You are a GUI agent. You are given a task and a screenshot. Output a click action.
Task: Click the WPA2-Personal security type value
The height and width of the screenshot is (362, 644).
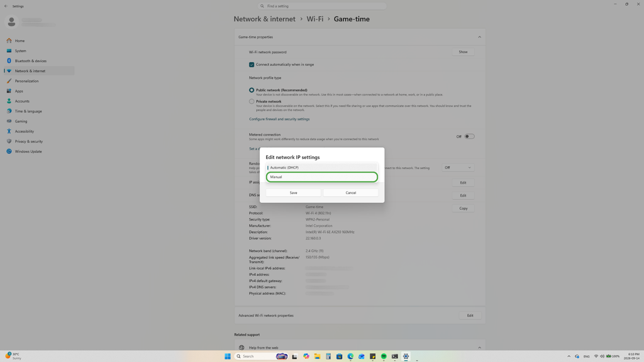(x=318, y=219)
